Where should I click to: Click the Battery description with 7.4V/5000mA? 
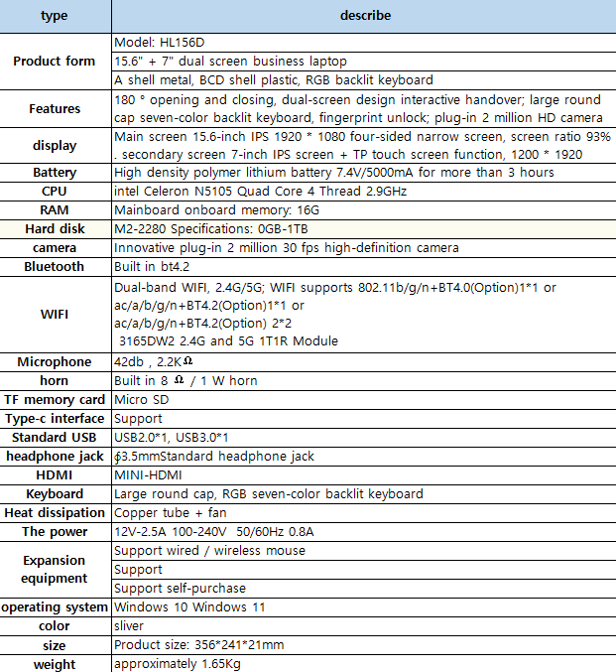(363, 173)
